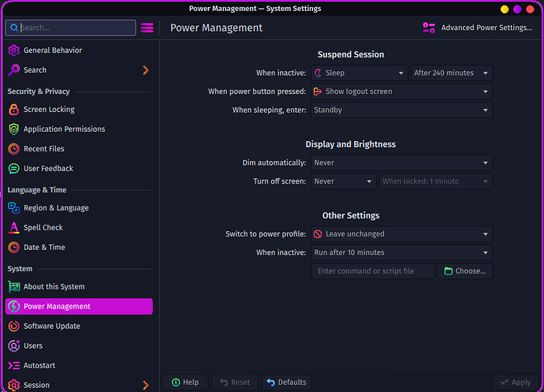The image size is (544, 392).
Task: Open User Feedback settings
Action: click(48, 169)
